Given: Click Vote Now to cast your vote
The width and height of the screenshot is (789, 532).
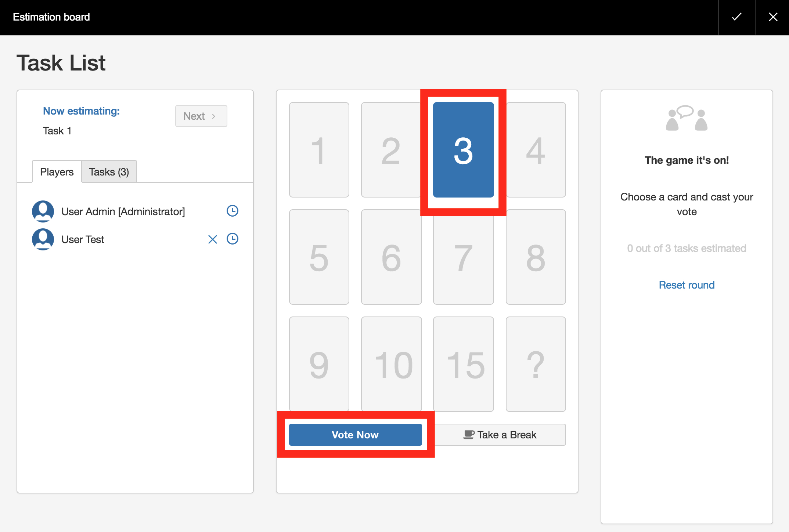Looking at the screenshot, I should 355,435.
